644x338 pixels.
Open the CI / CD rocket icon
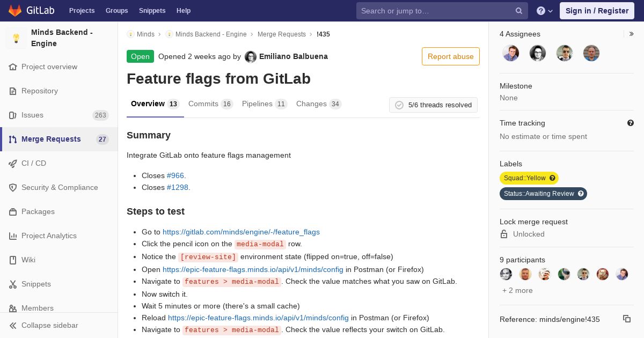pos(13,163)
